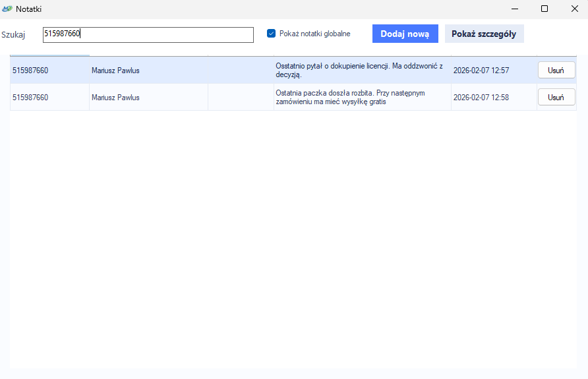Open details with 'Pokaż szczegóły' button
588x379 pixels.
(484, 34)
